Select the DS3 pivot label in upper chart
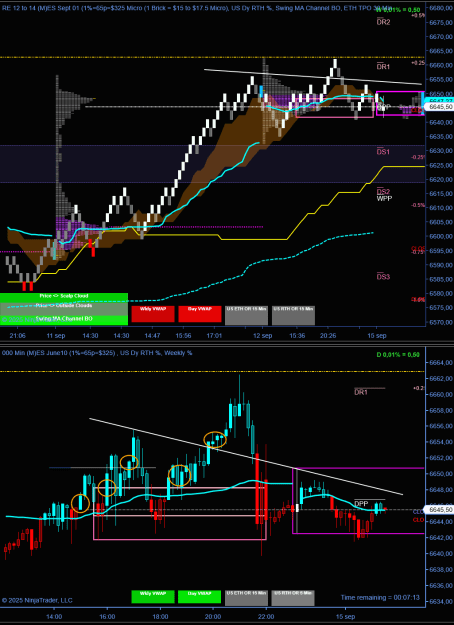Viewport: 454px width, 625px height. (383, 277)
